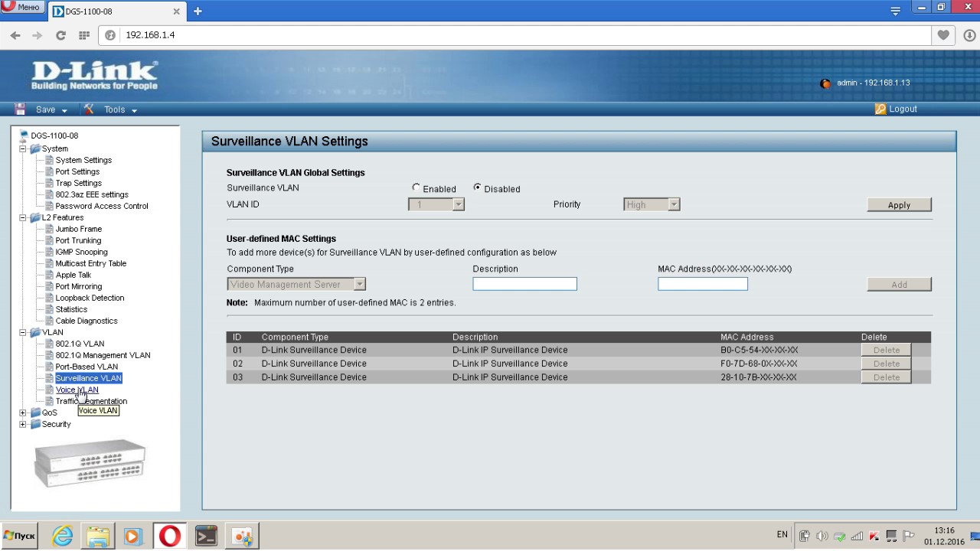The width and height of the screenshot is (980, 551).
Task: Select the DGS-1100-08 browser tab
Action: pyautogui.click(x=116, y=11)
